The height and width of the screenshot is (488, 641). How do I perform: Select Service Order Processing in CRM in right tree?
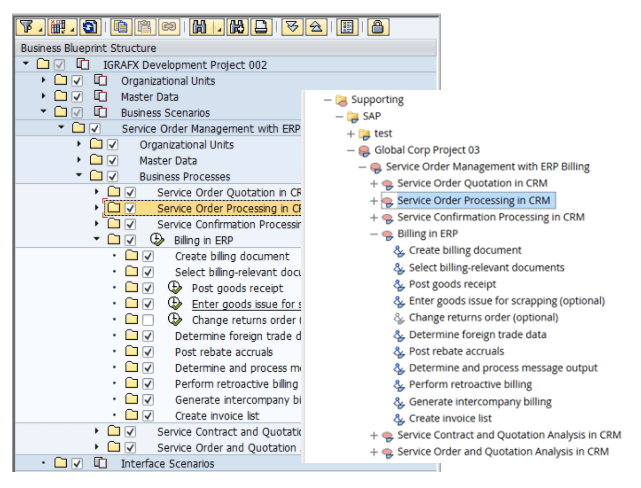[x=473, y=200]
